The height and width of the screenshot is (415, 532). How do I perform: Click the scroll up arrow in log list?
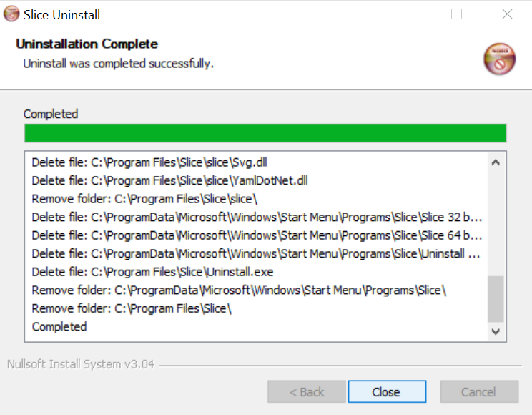[x=495, y=162]
